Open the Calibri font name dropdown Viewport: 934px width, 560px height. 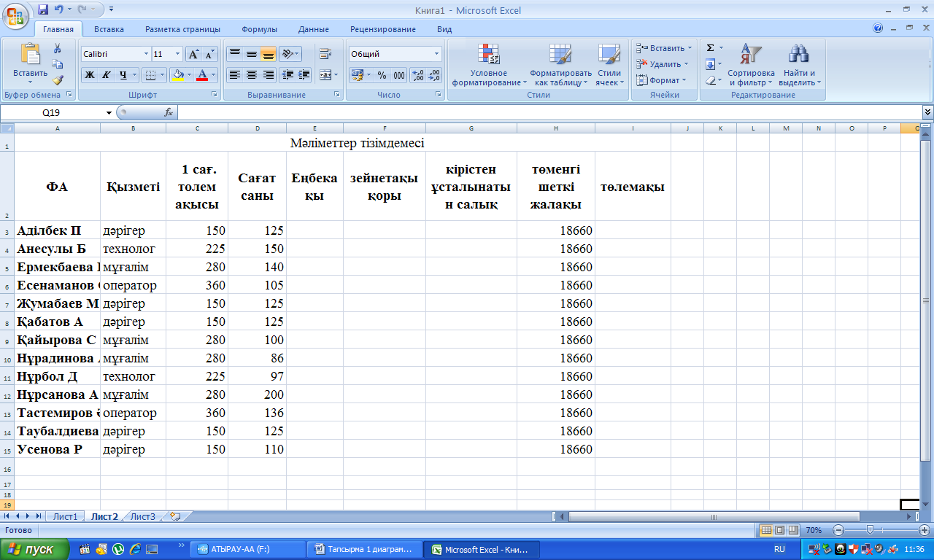pyautogui.click(x=144, y=54)
